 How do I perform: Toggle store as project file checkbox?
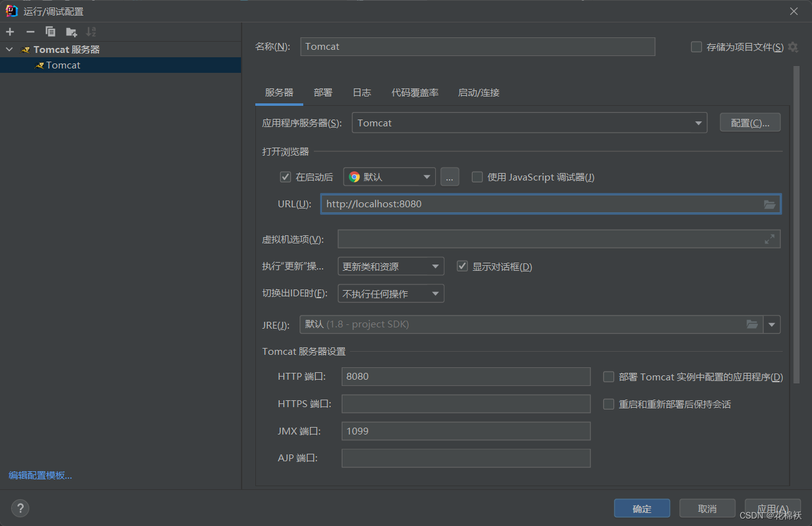696,47
